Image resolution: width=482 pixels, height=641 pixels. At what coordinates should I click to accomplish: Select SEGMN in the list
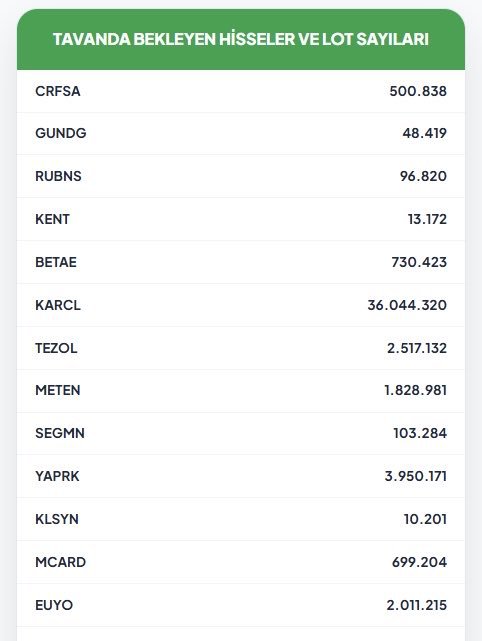[60, 433]
